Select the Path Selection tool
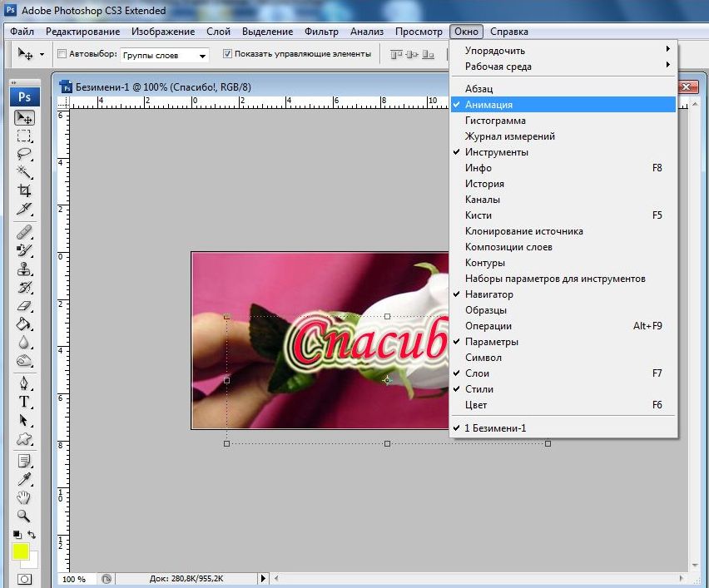 (24, 420)
